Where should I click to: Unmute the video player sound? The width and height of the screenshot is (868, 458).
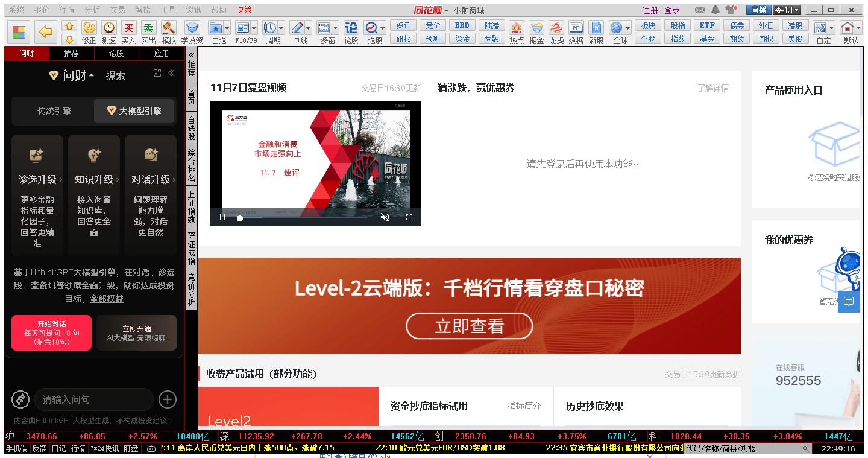click(386, 217)
